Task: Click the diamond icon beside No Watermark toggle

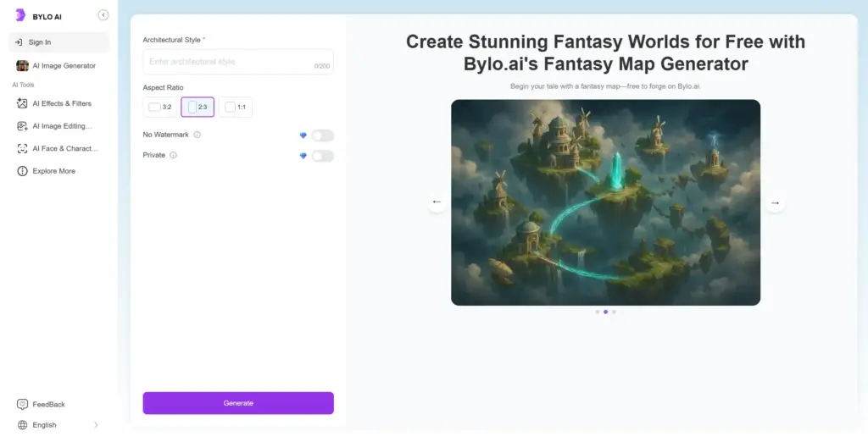Action: 303,135
